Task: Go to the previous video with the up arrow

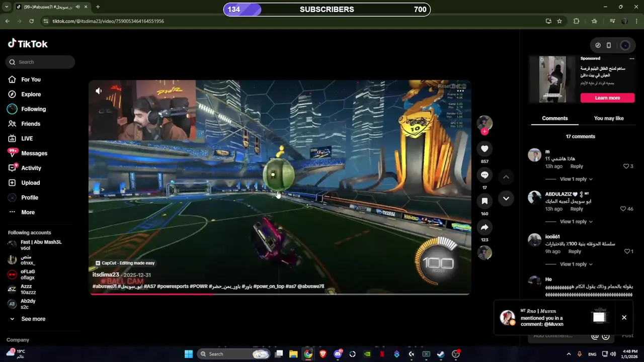Action: 506,177
